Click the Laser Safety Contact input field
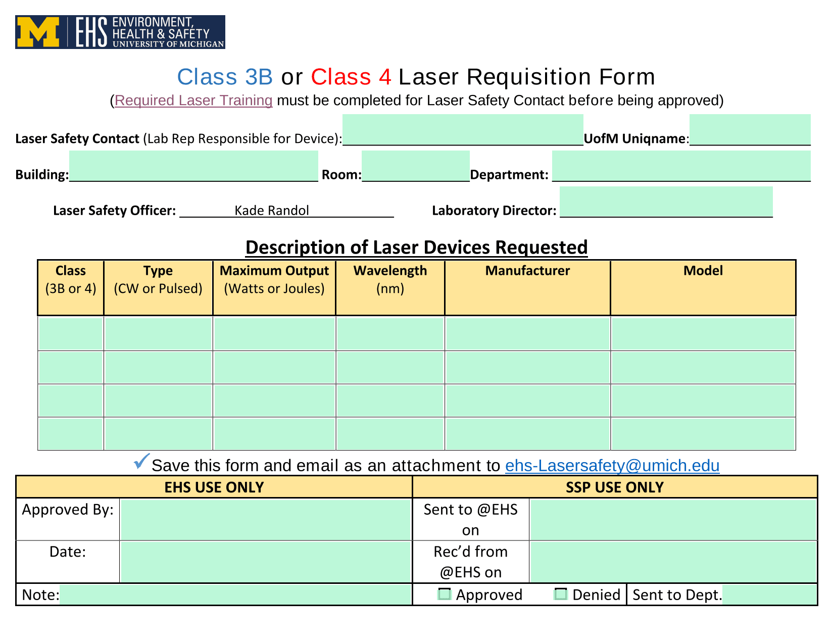This screenshot has width=833, height=644. [463, 130]
